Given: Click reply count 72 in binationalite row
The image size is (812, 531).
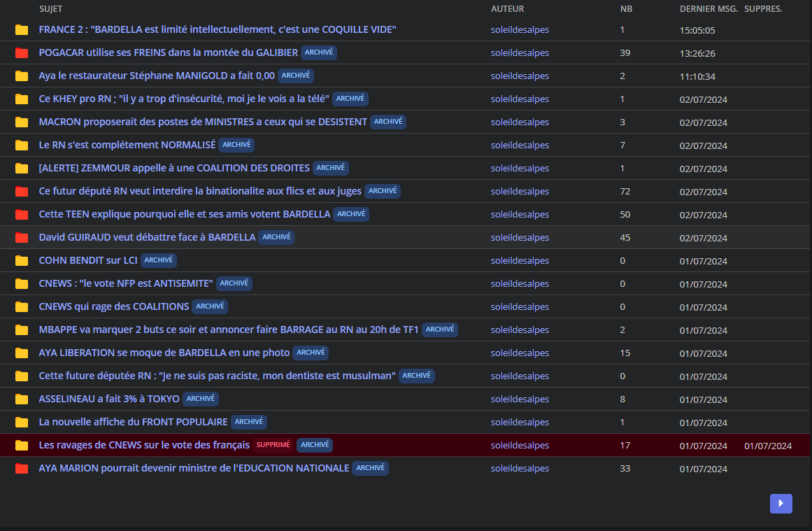Looking at the screenshot, I should pos(625,192).
